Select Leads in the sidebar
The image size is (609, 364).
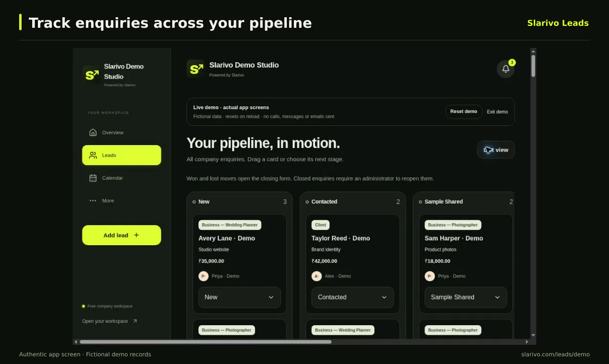tap(122, 155)
